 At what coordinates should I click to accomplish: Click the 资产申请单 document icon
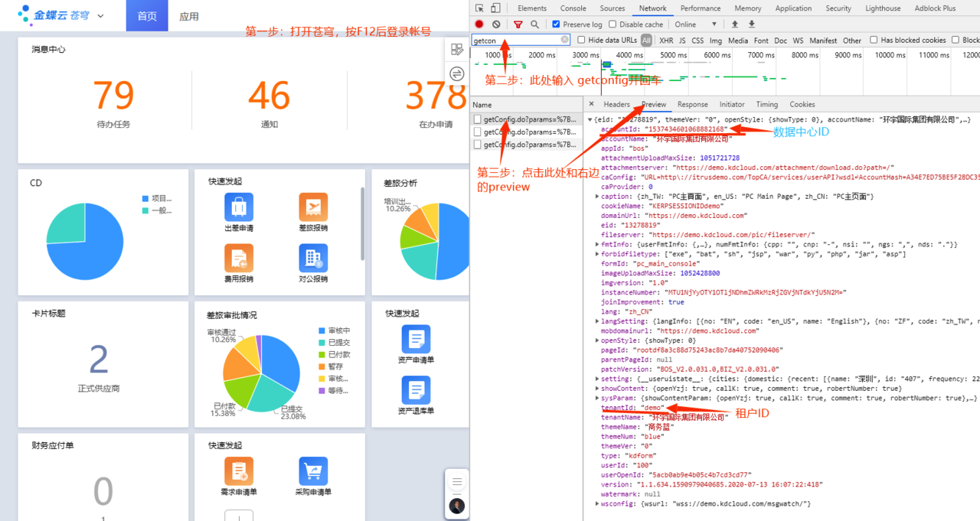(x=416, y=339)
